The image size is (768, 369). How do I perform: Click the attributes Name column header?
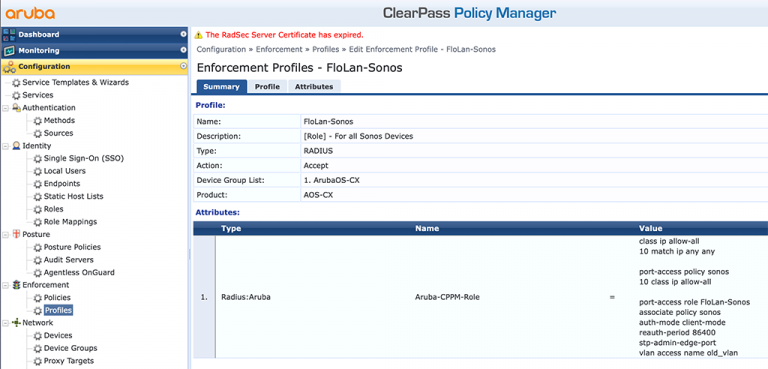tap(427, 228)
